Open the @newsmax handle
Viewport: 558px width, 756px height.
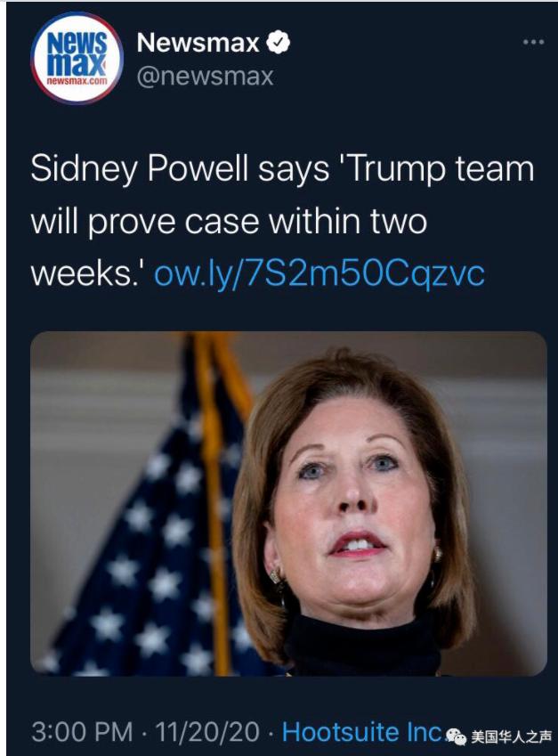(x=206, y=77)
